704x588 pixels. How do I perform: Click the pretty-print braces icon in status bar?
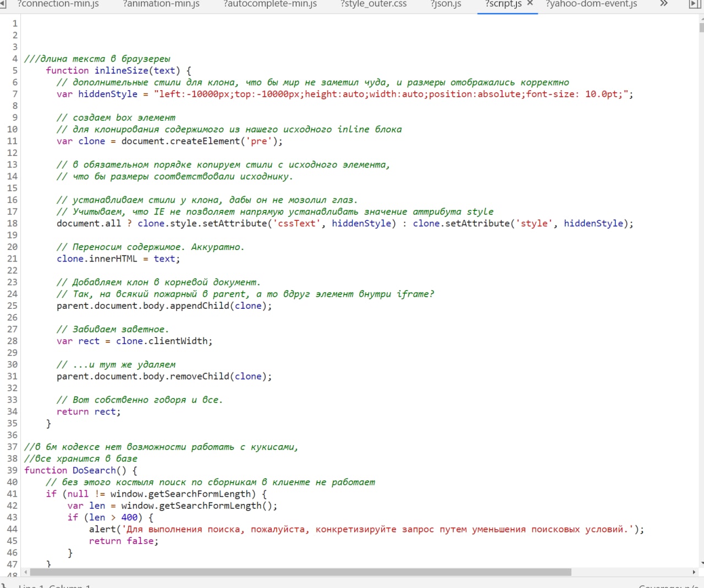pos(3,585)
